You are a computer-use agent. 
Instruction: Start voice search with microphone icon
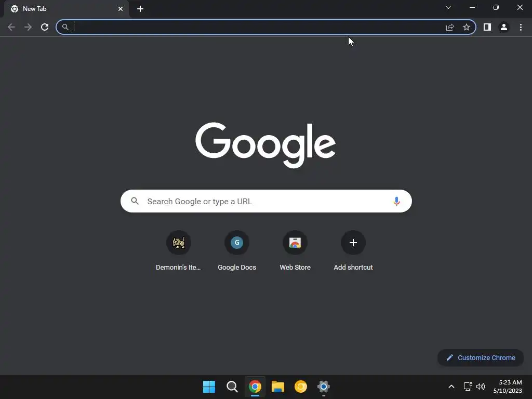[x=396, y=201]
